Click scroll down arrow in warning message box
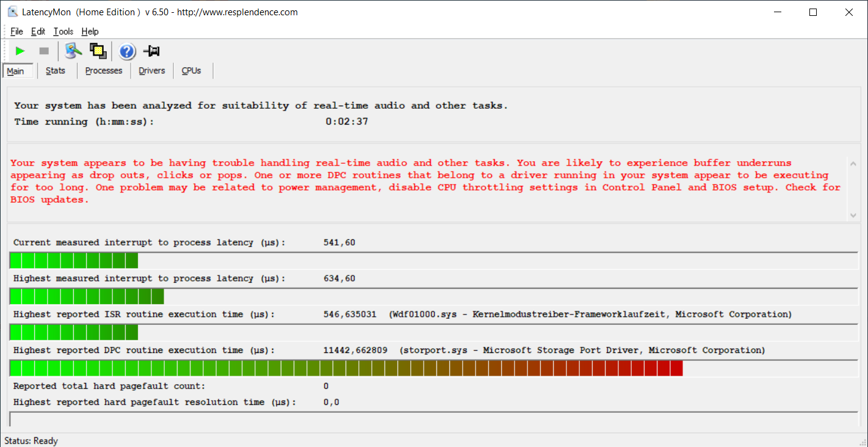 click(x=853, y=215)
